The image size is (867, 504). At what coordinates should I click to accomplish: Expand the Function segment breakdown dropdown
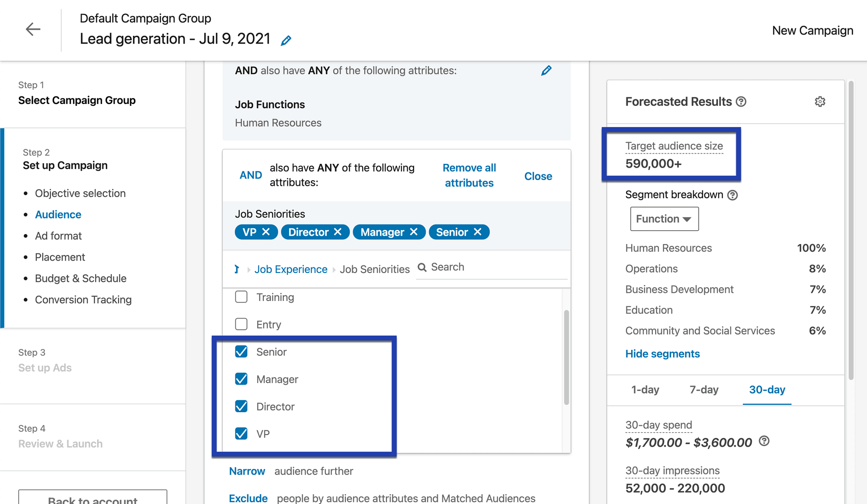coord(664,218)
